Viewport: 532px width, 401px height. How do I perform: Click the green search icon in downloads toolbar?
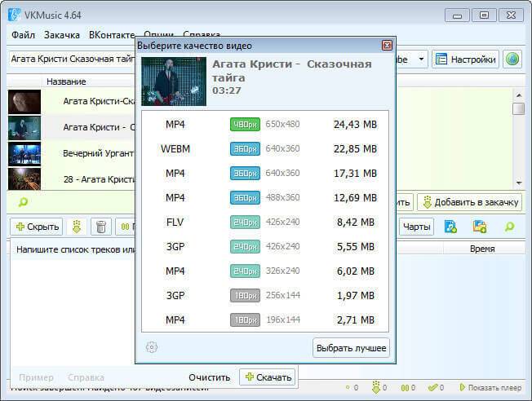click(x=509, y=227)
